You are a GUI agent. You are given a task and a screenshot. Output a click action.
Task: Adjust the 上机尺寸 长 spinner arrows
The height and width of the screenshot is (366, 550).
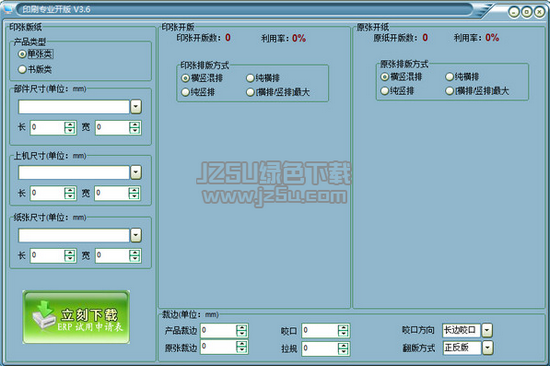point(70,193)
